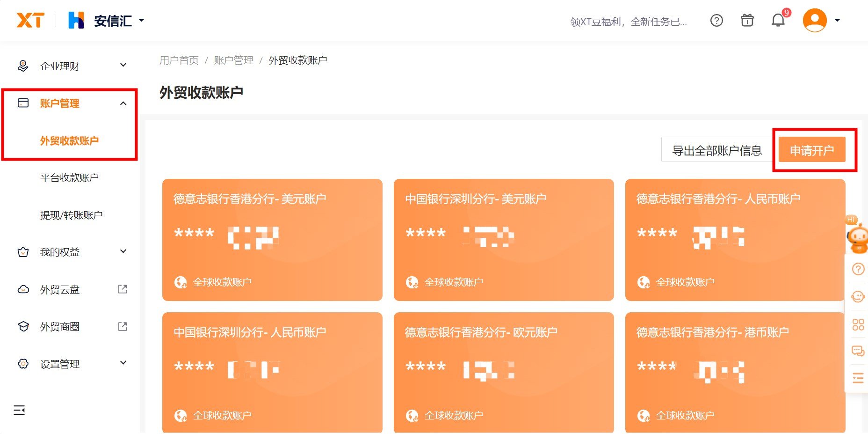
Task: Open the gift box icon in header
Action: [x=747, y=21]
